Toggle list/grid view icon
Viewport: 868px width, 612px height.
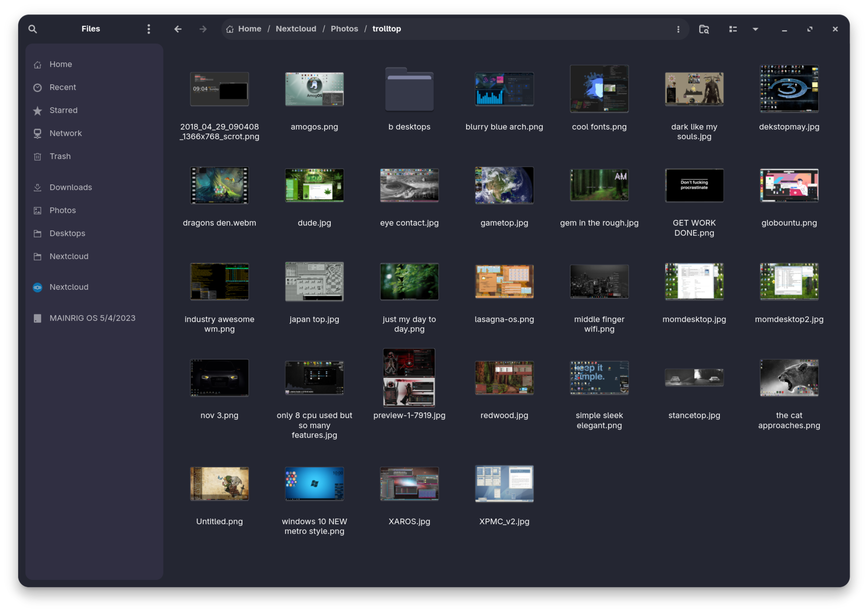733,29
